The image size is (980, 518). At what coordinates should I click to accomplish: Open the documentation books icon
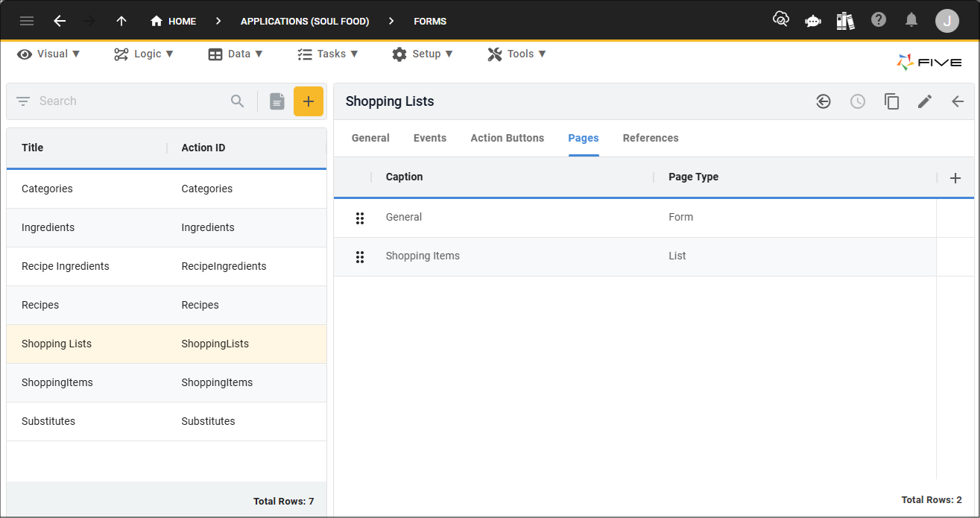845,20
